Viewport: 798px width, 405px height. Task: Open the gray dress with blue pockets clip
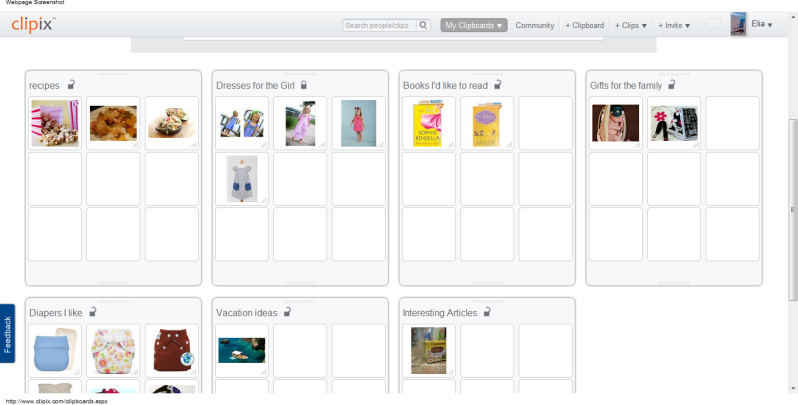tap(242, 179)
